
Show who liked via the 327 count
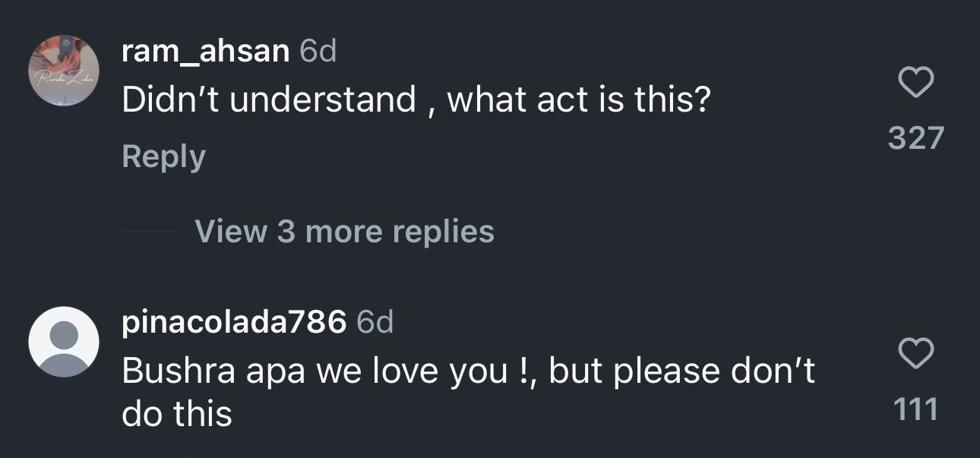coord(915,138)
